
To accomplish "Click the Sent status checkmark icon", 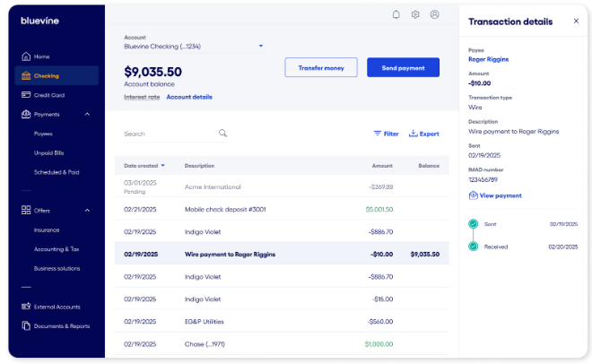I will [x=473, y=224].
